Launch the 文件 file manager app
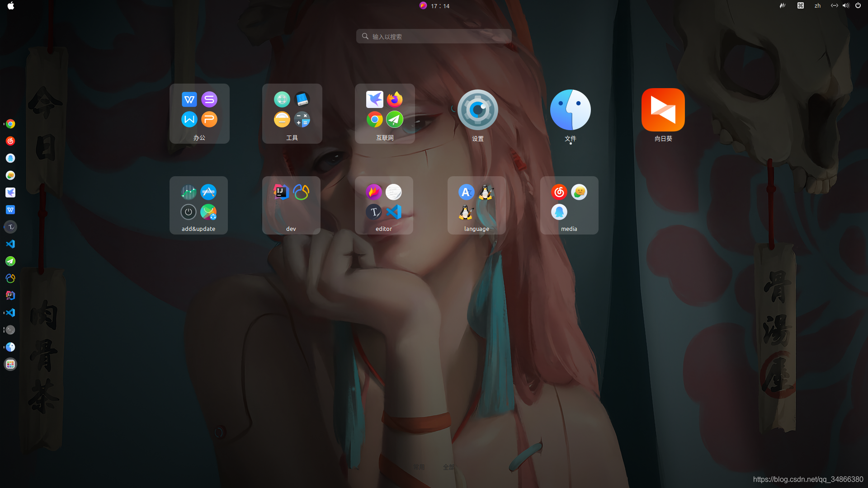 pyautogui.click(x=570, y=110)
